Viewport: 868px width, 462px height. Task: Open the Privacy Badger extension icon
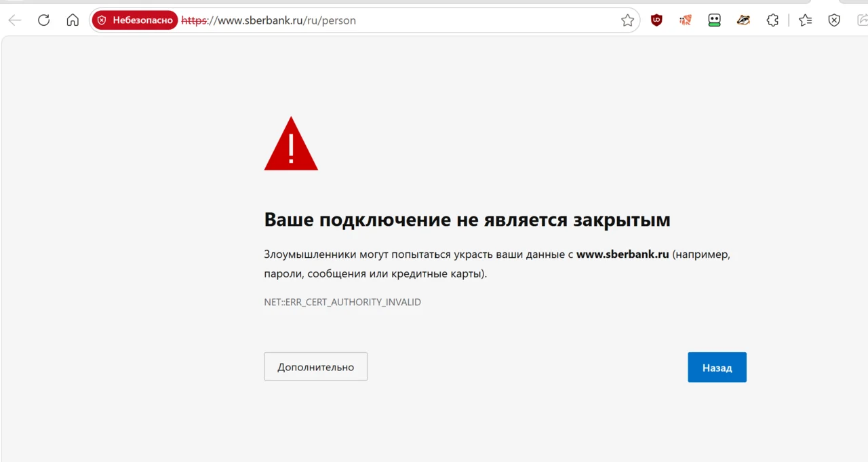744,20
